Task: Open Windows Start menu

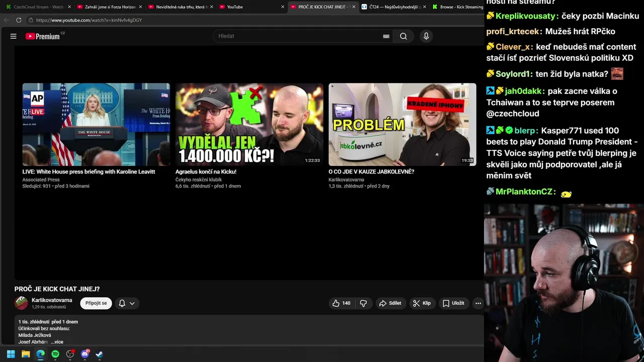Action: [11, 354]
